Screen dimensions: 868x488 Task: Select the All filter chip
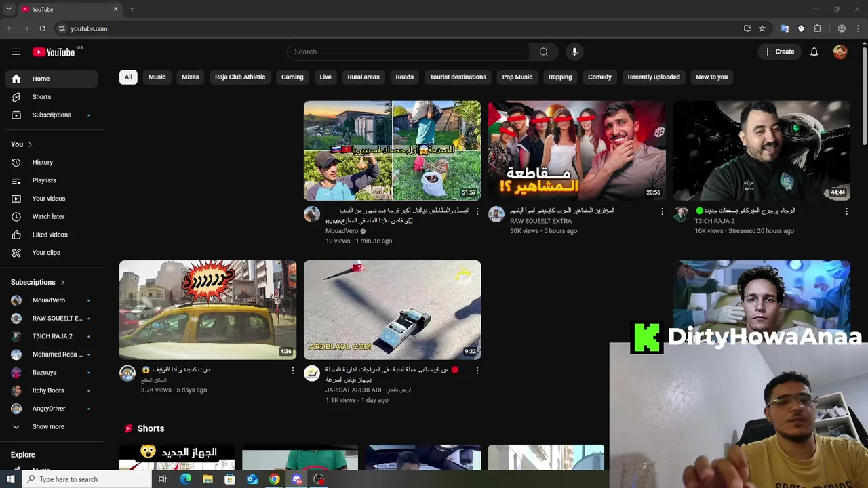click(128, 77)
